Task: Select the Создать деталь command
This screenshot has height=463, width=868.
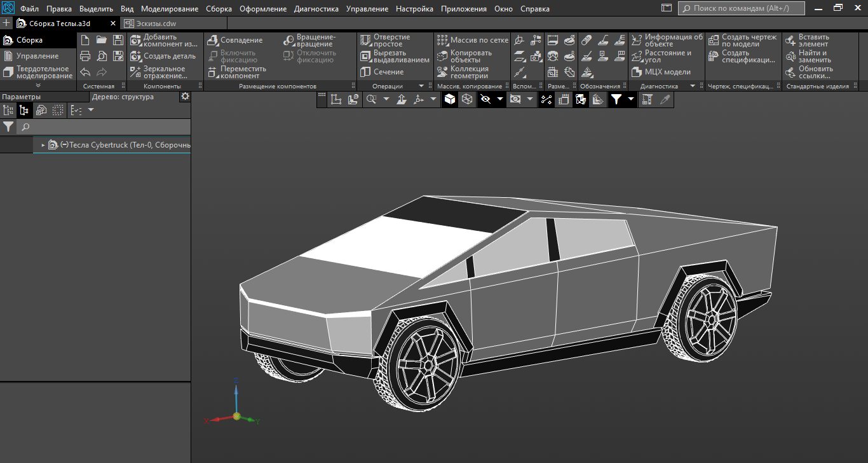Action: [x=163, y=56]
